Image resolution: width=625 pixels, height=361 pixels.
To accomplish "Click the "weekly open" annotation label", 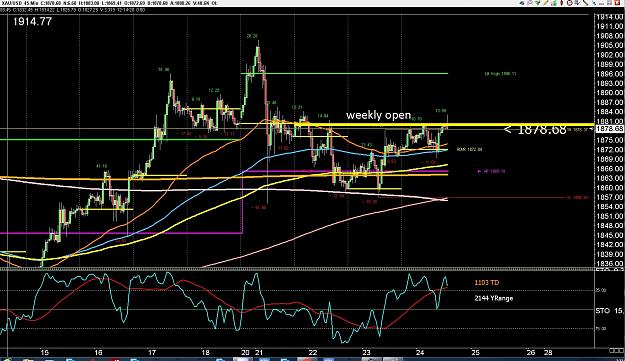I will coord(378,115).
